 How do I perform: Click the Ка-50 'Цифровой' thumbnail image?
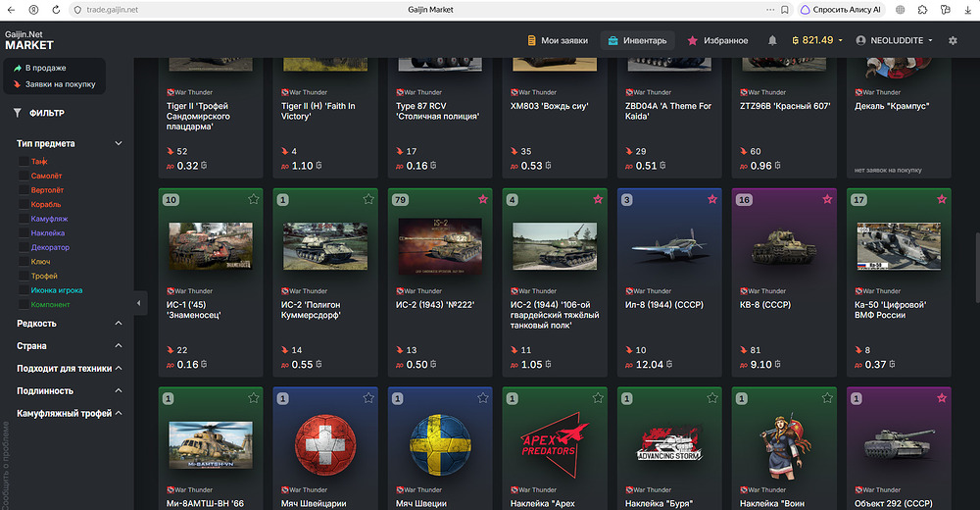coord(899,246)
